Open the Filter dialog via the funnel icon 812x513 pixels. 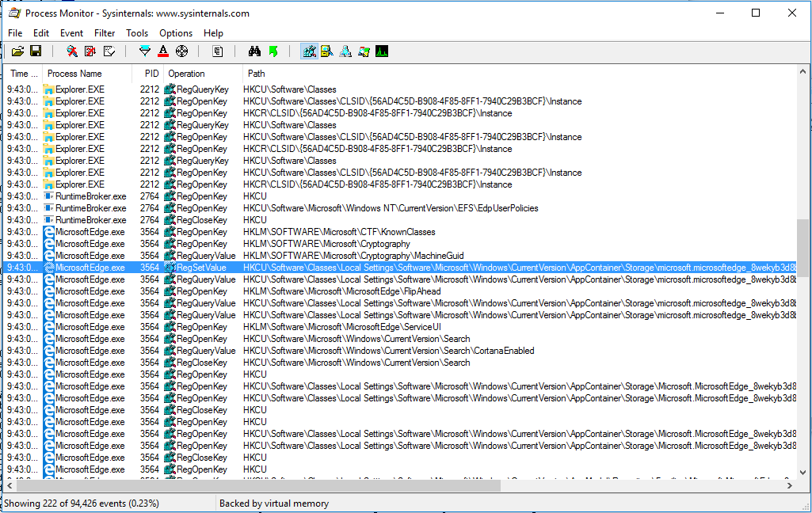[x=145, y=51]
